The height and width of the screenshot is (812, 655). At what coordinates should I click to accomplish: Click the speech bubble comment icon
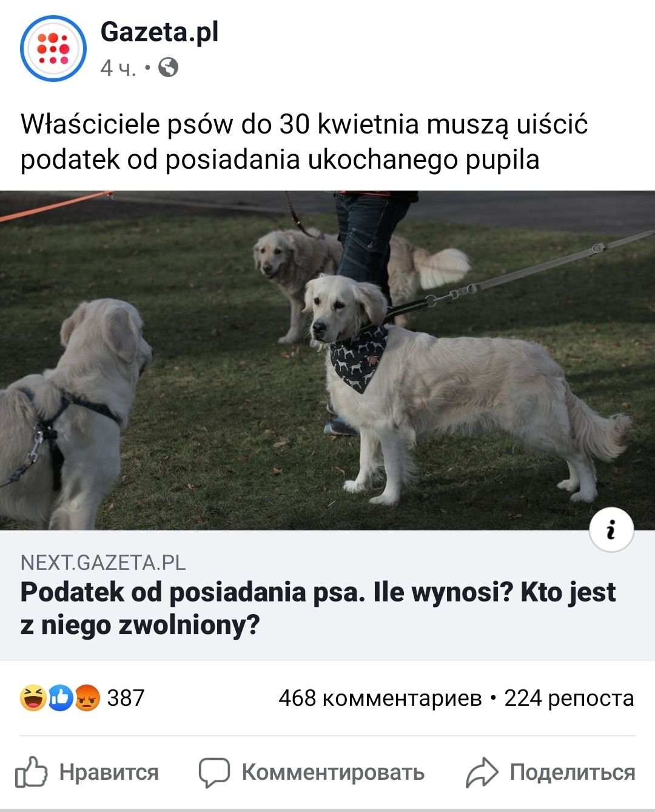(x=215, y=773)
